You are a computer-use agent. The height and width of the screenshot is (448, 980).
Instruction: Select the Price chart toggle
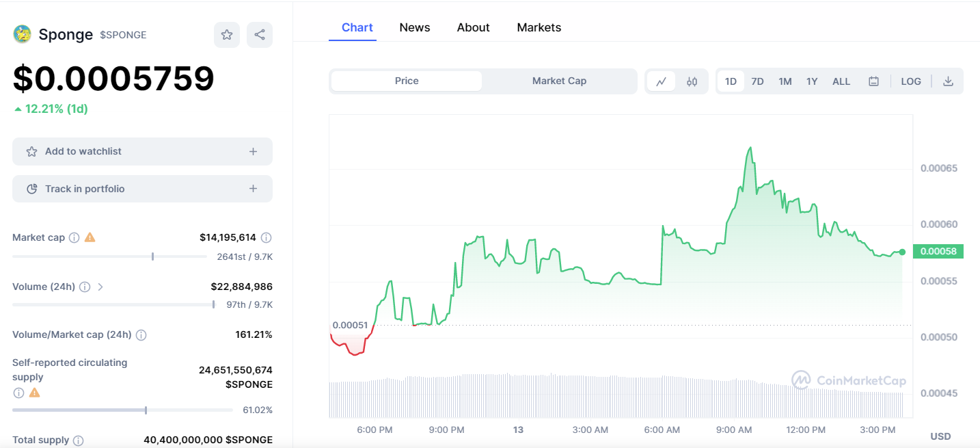(407, 81)
